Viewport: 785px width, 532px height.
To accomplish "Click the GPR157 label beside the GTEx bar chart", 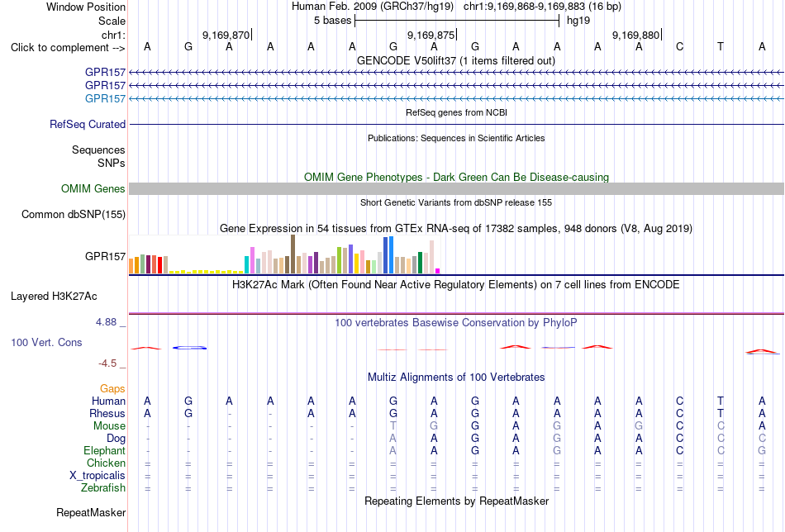I will click(x=105, y=256).
